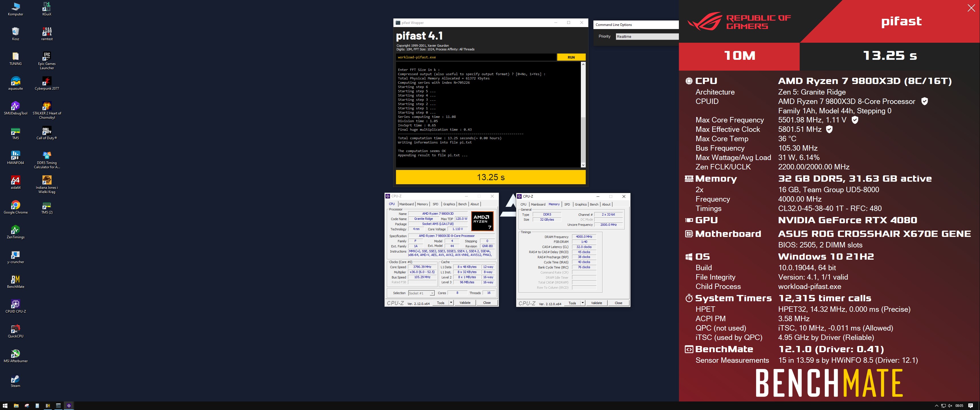
Task: Switch to Mainboard tab in left CPU-Z
Action: [x=406, y=204]
